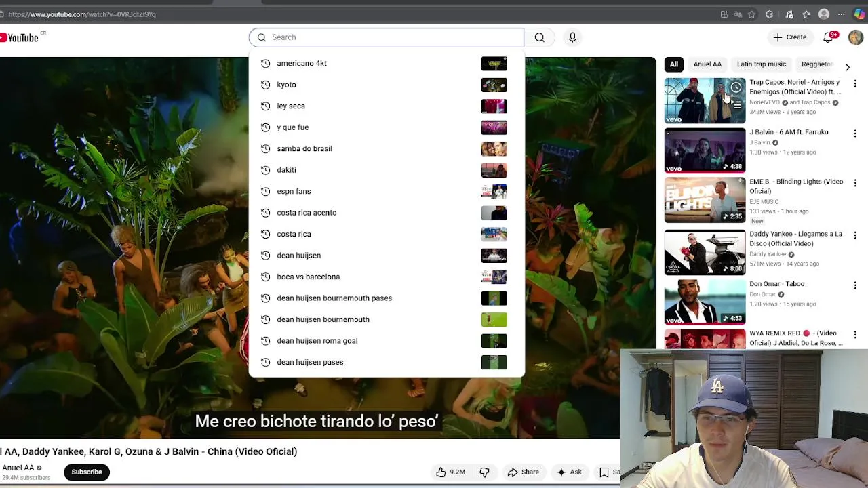Activate voice search microphone

572,37
